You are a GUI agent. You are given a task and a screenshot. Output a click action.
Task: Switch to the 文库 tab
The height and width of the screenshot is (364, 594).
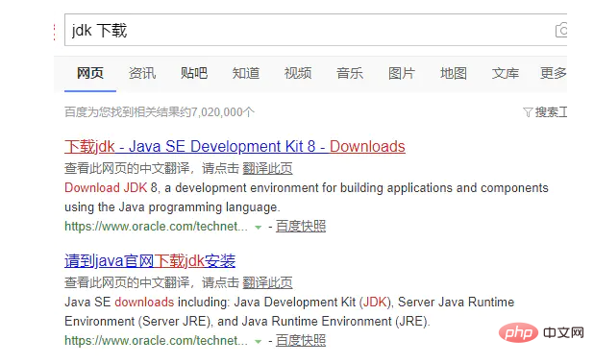506,73
